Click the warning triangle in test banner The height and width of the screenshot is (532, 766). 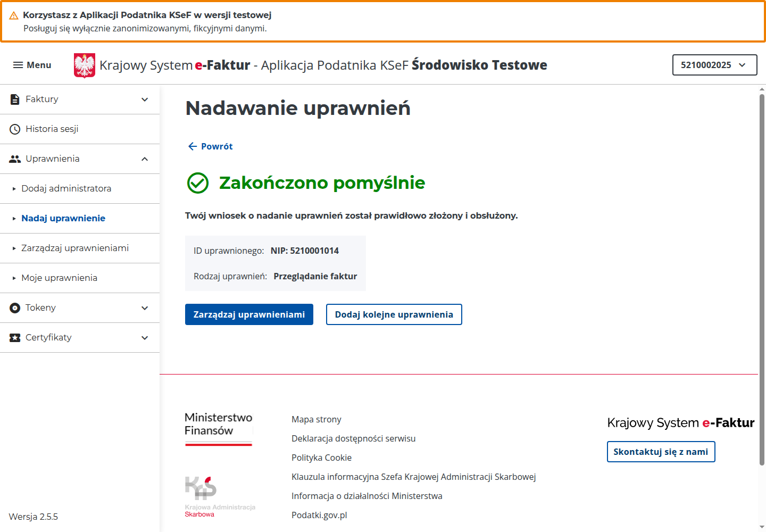[14, 16]
